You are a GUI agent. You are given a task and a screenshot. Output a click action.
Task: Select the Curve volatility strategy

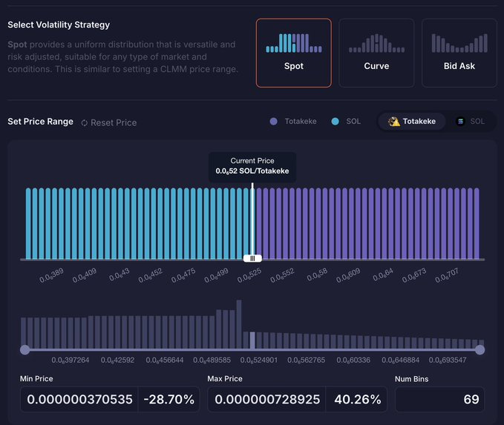376,53
